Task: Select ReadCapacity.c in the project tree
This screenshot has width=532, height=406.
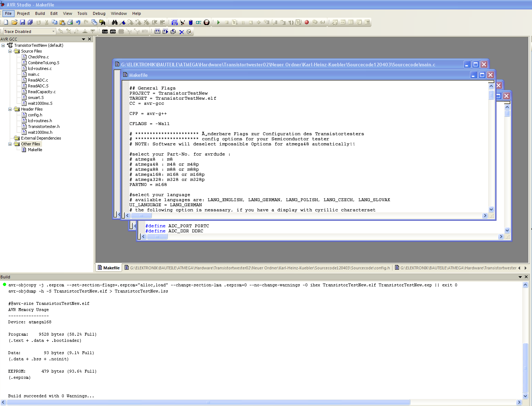Action: pyautogui.click(x=42, y=92)
